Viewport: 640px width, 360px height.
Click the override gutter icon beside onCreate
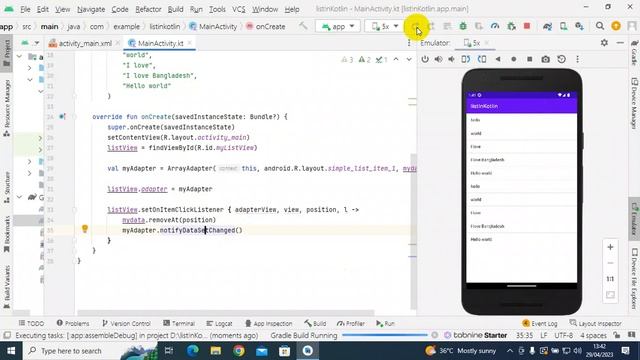pyautogui.click(x=62, y=117)
